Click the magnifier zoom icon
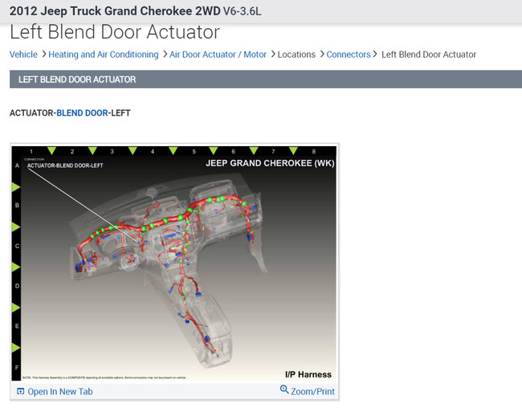The image size is (522, 420). pyautogui.click(x=284, y=389)
